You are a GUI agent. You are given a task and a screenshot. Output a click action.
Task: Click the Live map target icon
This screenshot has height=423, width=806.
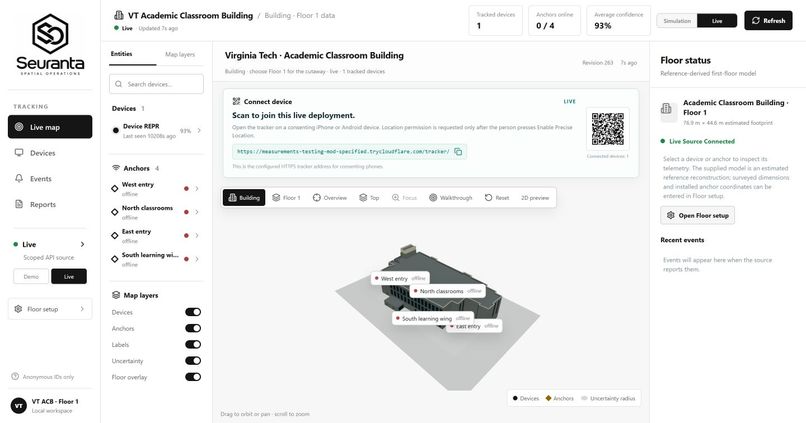coord(19,127)
